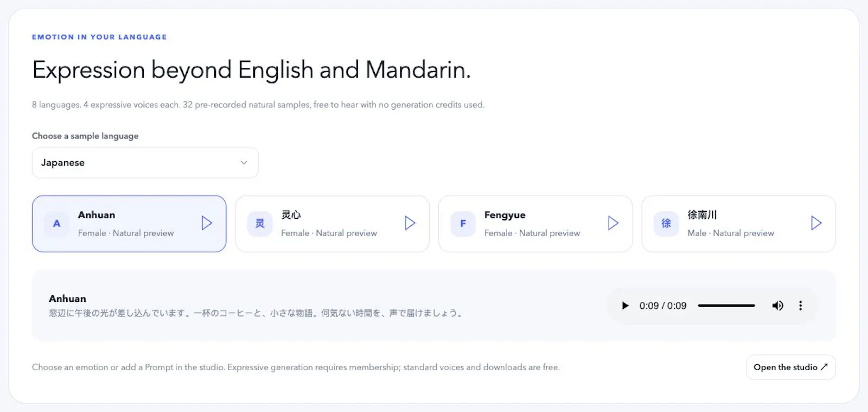Click 'Male · Natural preview' text
The width and height of the screenshot is (868, 412).
(731, 233)
